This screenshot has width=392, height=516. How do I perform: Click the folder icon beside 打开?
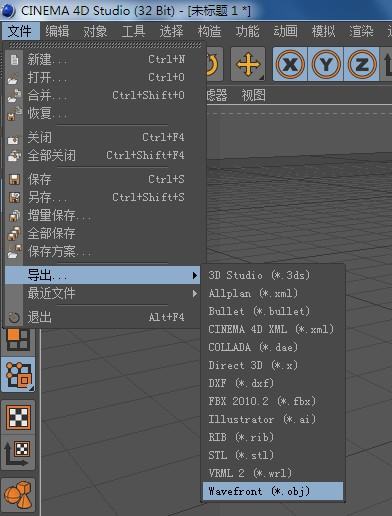pyautogui.click(x=13, y=80)
